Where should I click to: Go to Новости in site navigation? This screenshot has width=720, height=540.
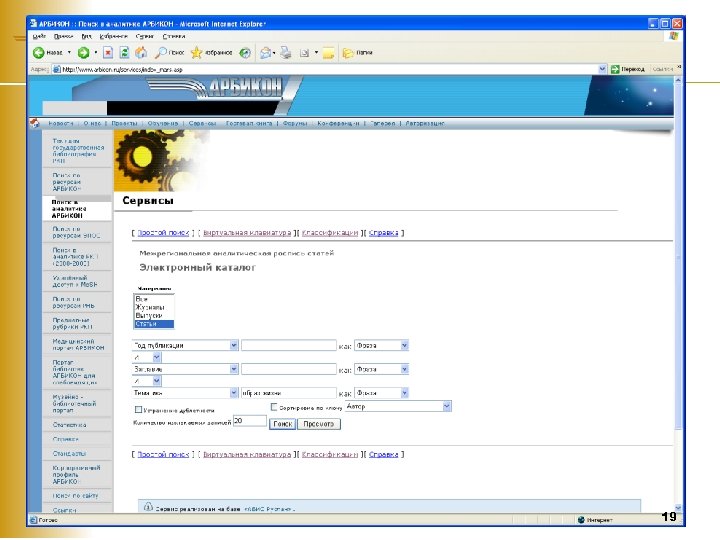click(61, 124)
